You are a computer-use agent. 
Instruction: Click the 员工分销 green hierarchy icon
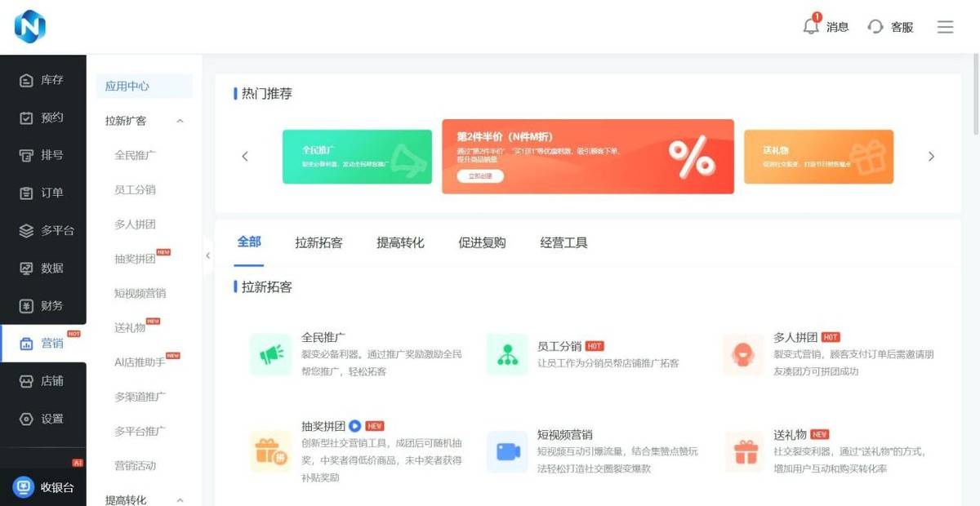tap(507, 354)
